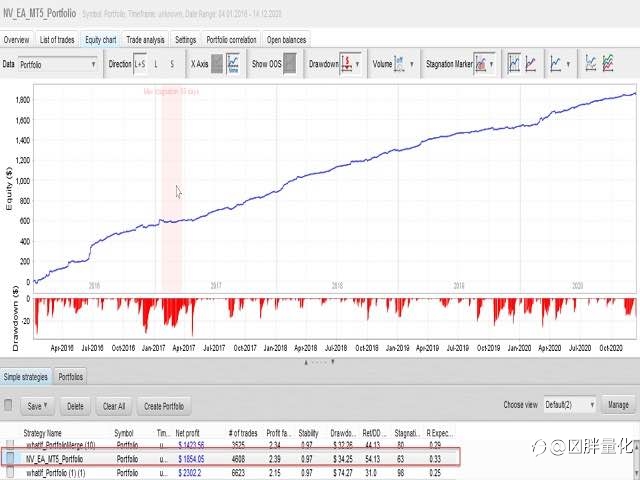The height and width of the screenshot is (480, 640).
Task: Switch to Portfolios tab
Action: pyautogui.click(x=70, y=377)
